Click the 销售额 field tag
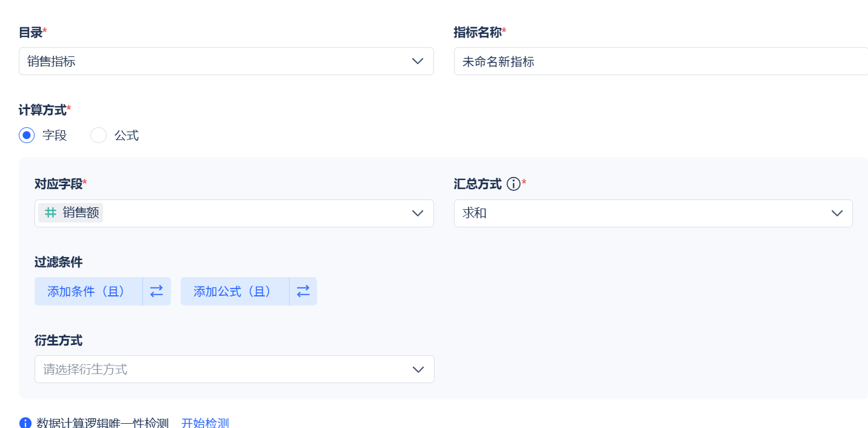The image size is (868, 428). pyautogui.click(x=71, y=213)
